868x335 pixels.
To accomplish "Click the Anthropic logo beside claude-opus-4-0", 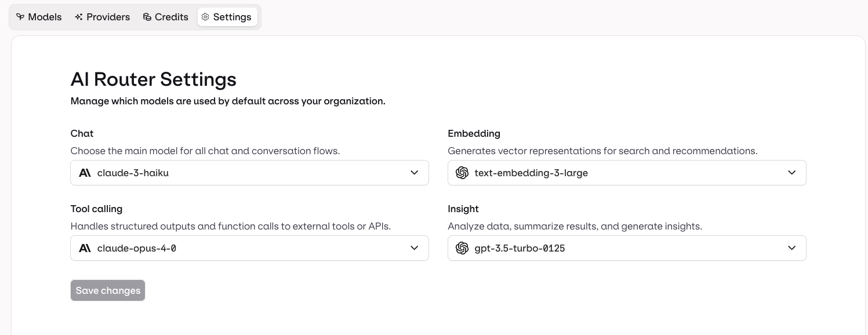I will tap(85, 248).
